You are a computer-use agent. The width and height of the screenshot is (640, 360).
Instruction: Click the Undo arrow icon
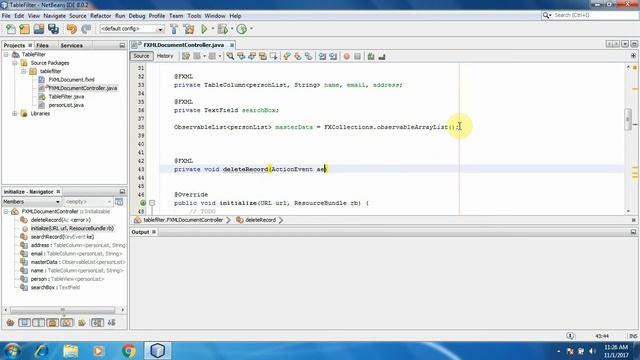(x=72, y=29)
